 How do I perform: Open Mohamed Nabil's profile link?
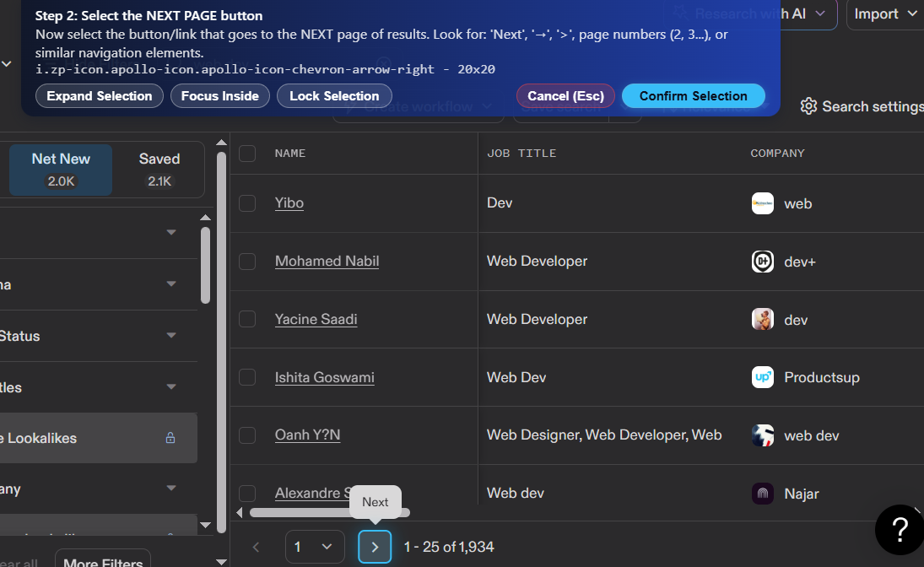coord(327,261)
